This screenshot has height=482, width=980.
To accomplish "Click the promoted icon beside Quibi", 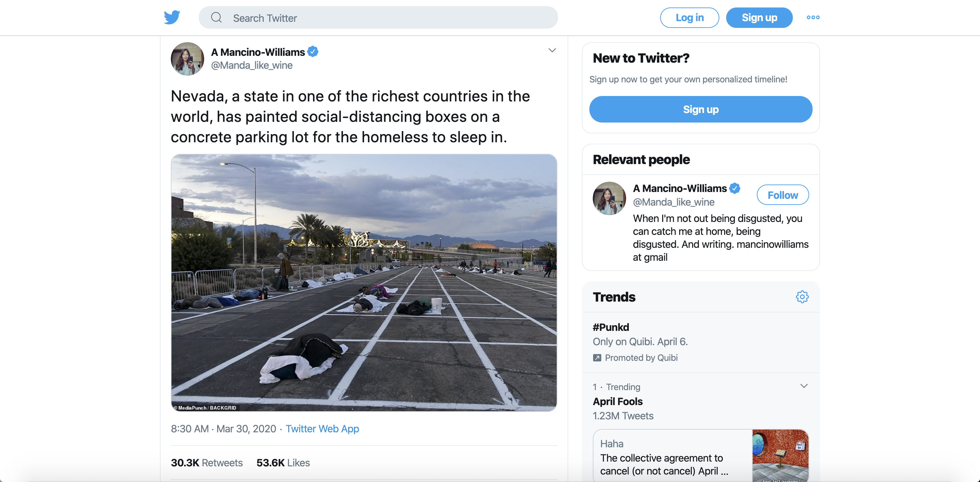I will click(597, 358).
